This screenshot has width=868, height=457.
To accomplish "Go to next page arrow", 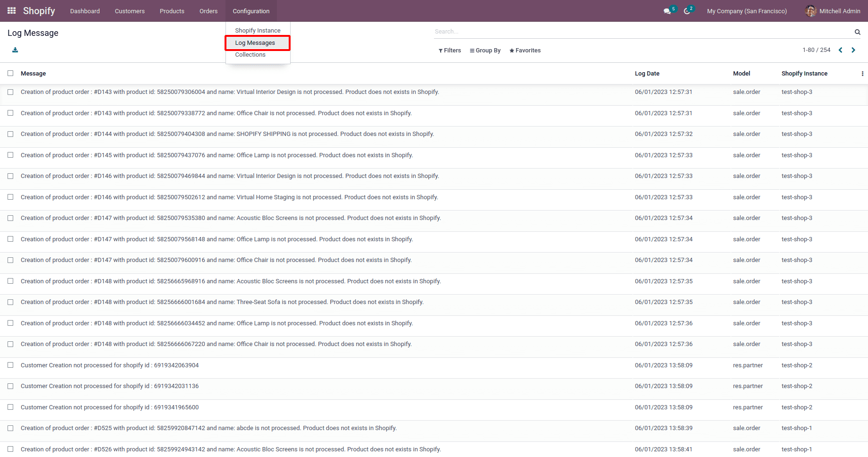I will pos(853,50).
